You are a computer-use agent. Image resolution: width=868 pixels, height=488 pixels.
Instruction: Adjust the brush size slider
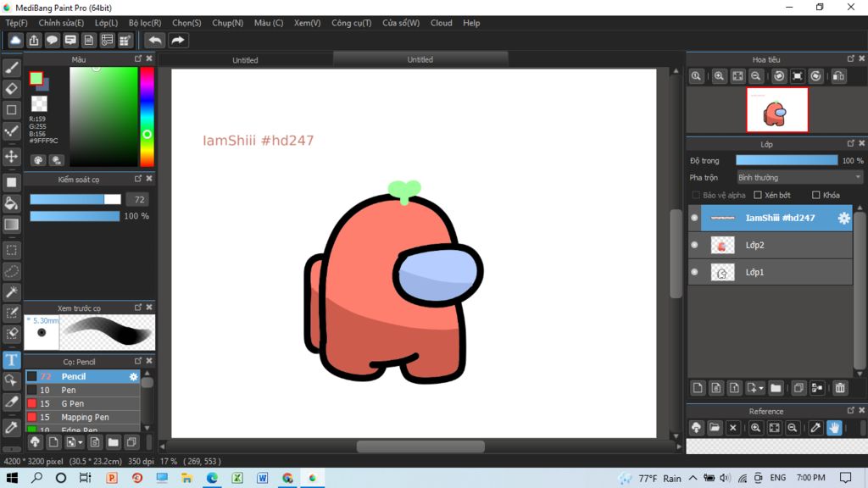tap(75, 200)
